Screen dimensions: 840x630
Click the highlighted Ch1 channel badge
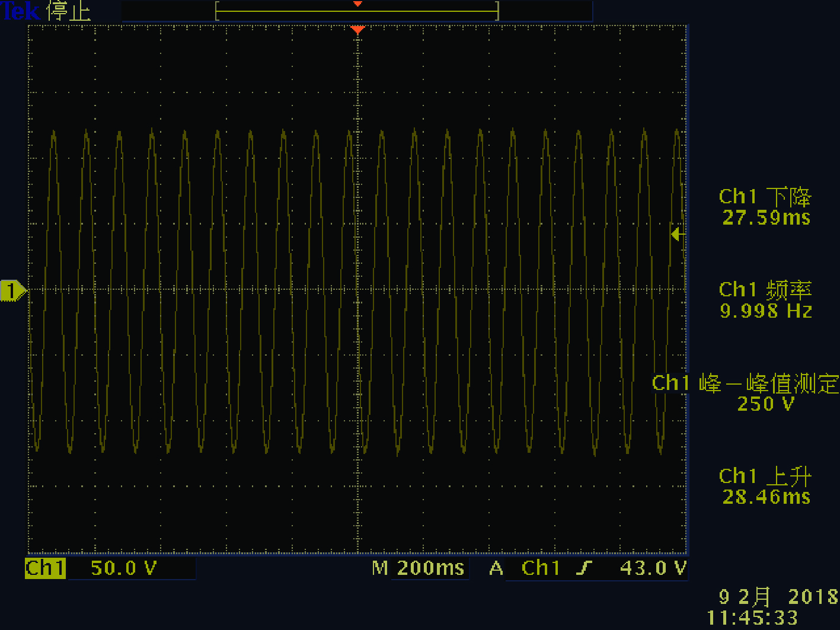[x=45, y=568]
